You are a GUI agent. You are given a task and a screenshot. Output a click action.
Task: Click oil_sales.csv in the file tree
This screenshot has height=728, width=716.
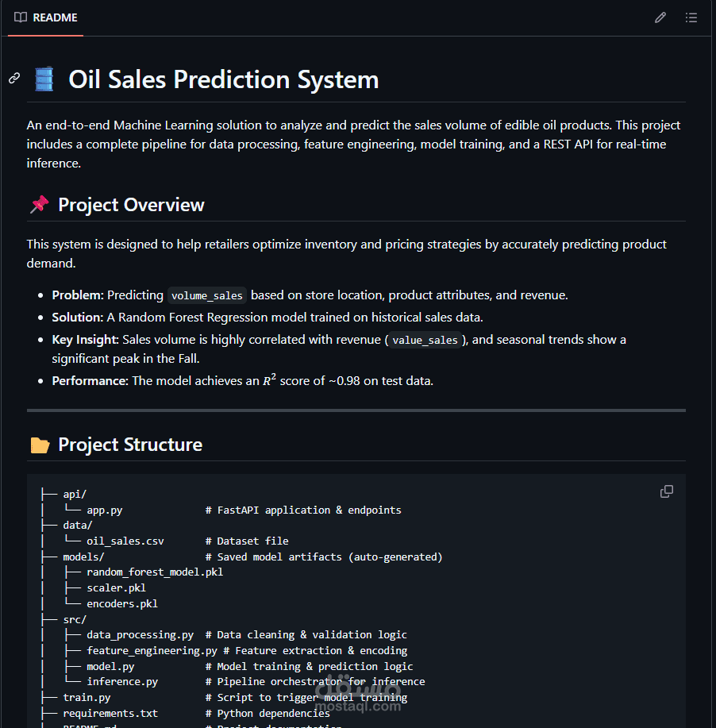[x=125, y=541]
